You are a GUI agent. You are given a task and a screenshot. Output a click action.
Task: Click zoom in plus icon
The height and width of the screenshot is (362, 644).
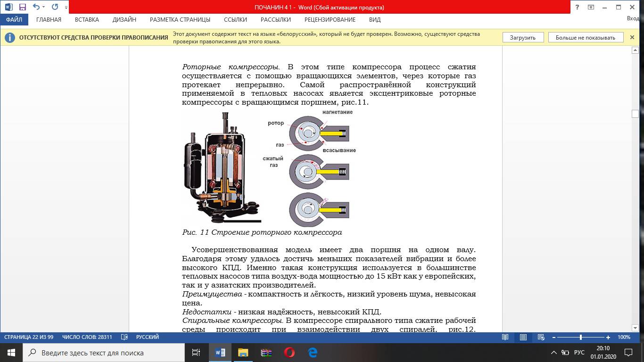608,337
